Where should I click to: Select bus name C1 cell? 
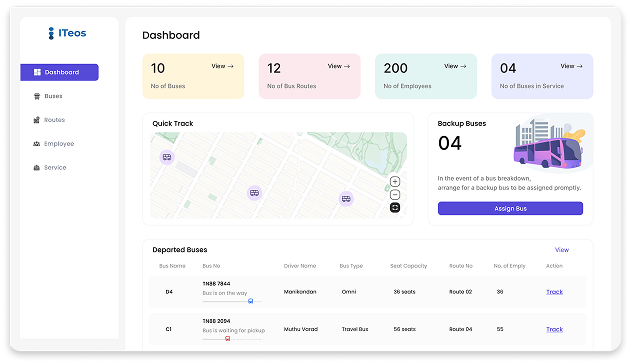(169, 329)
